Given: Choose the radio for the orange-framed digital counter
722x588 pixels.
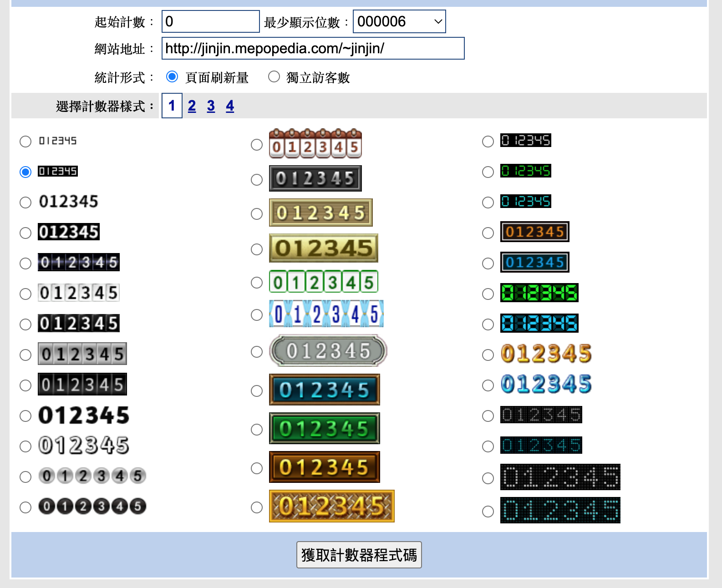Looking at the screenshot, I should [x=488, y=233].
